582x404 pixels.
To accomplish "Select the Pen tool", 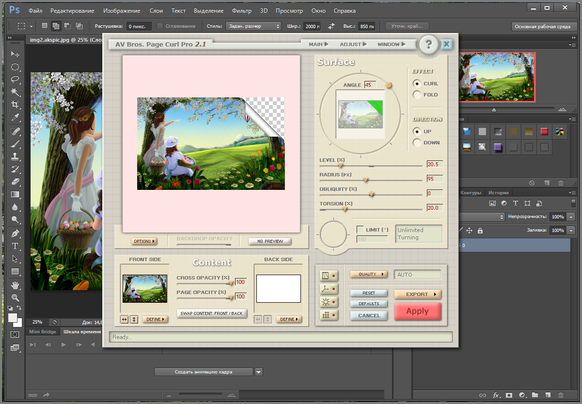I will click(x=15, y=233).
